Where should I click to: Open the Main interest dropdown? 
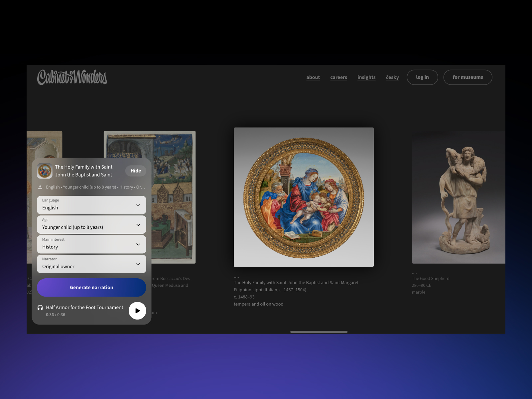click(x=91, y=244)
